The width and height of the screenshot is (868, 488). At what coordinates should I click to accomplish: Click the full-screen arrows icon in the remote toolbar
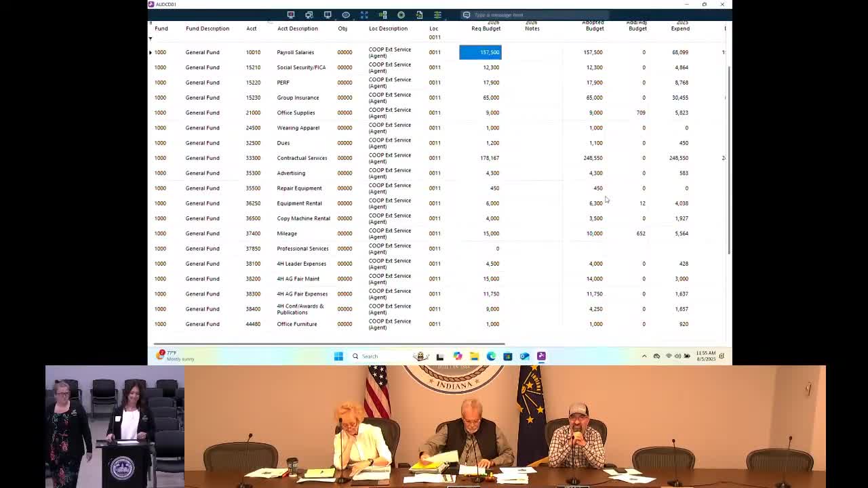364,15
